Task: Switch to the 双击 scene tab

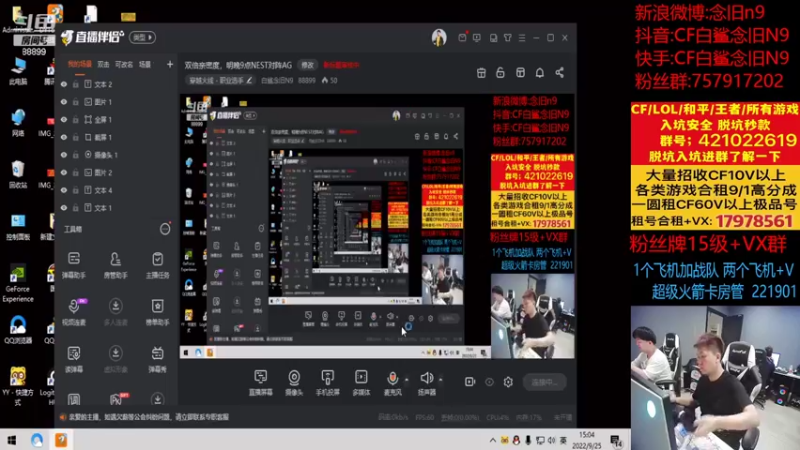Action: [x=104, y=64]
